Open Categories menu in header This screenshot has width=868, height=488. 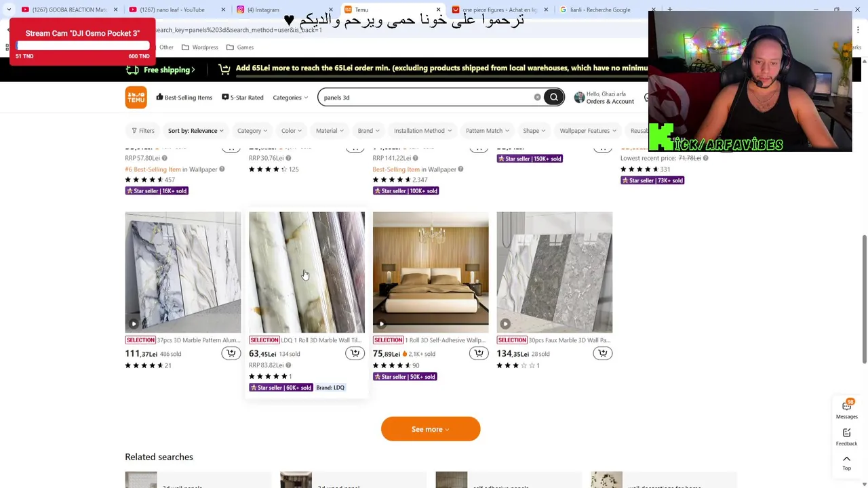point(290,98)
